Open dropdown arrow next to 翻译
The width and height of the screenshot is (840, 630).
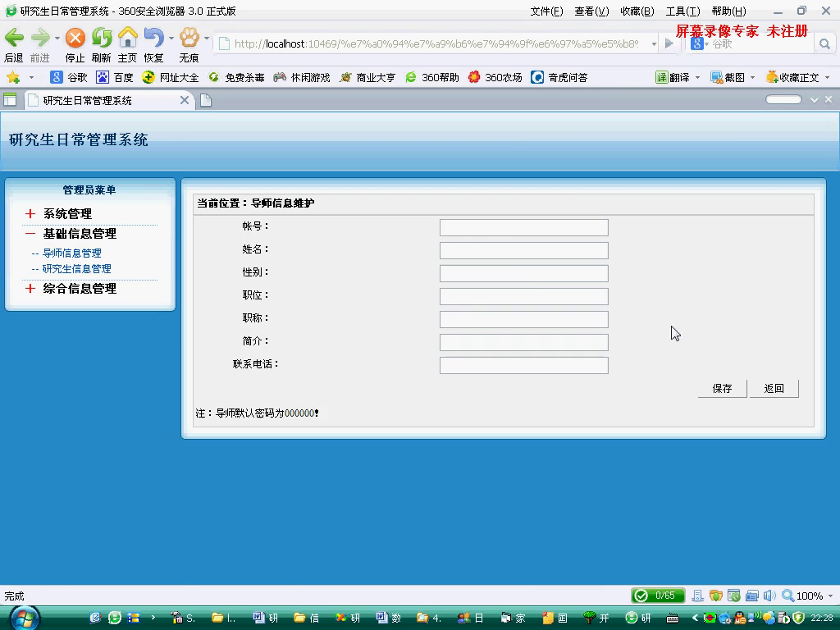[x=697, y=78]
